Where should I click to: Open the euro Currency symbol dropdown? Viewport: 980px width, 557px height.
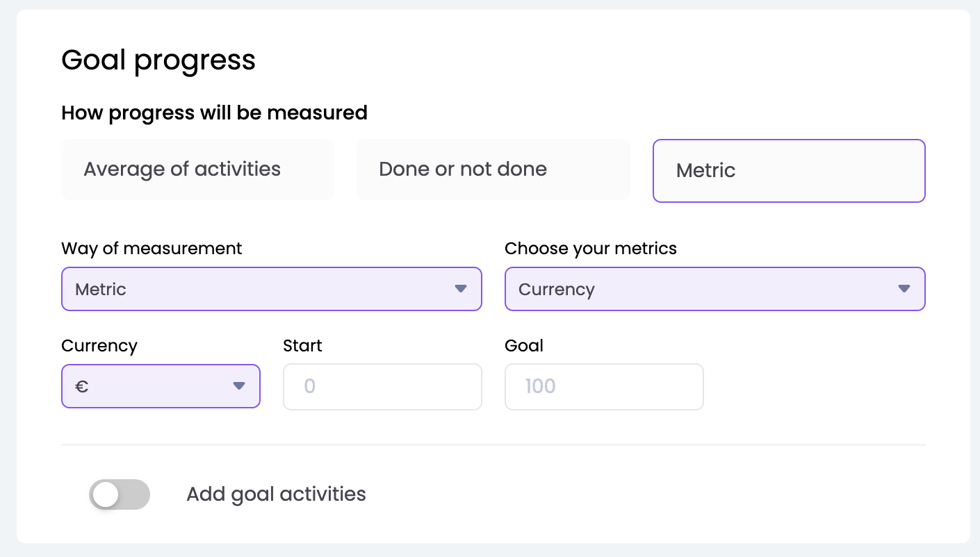tap(161, 386)
